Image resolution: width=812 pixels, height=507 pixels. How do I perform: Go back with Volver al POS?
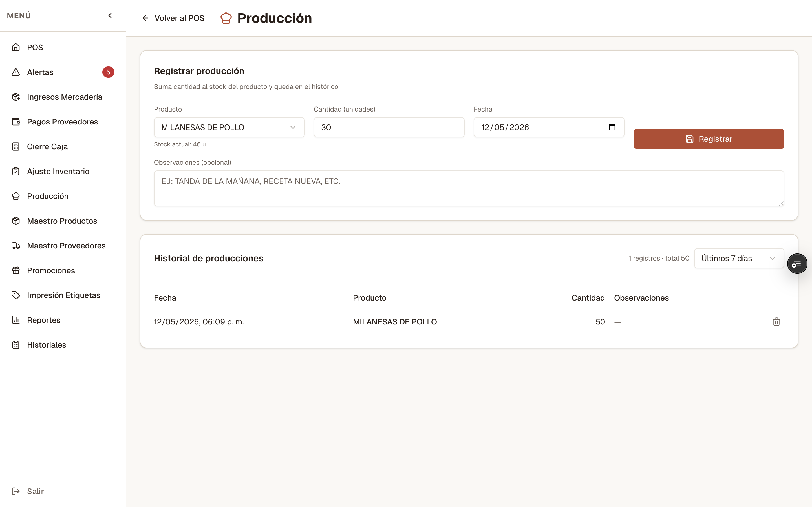click(x=173, y=18)
